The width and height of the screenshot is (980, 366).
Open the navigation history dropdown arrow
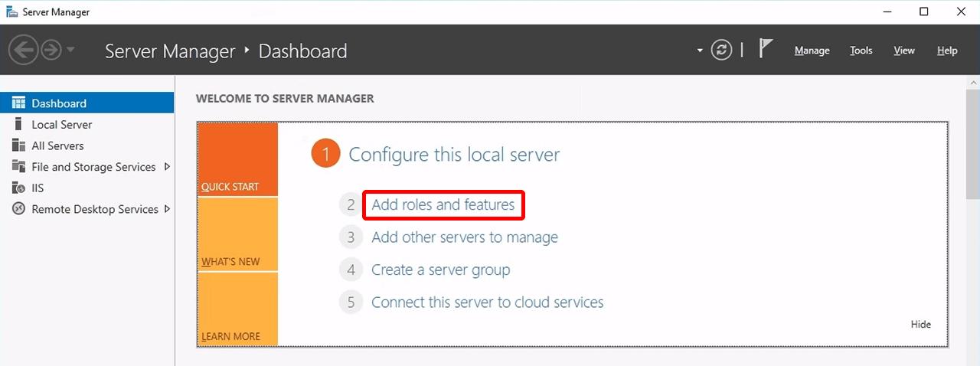click(70, 51)
